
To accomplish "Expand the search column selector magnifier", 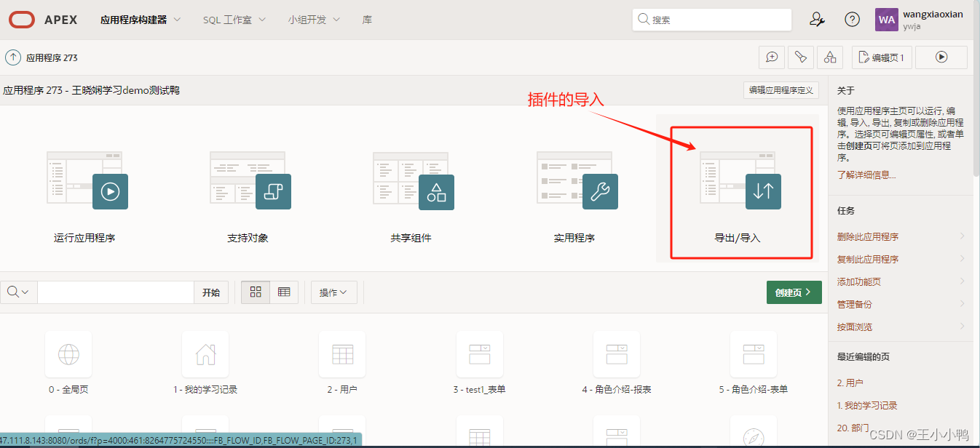I will [x=19, y=292].
